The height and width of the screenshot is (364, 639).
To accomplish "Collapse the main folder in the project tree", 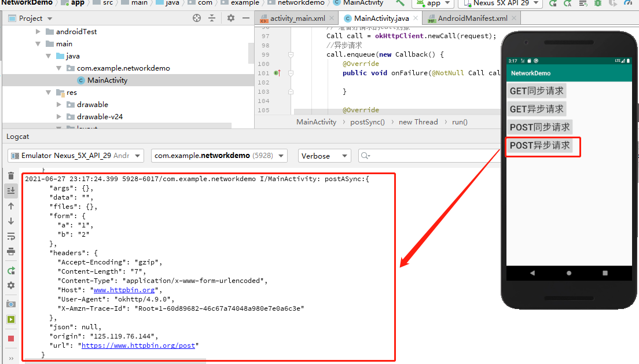I will point(38,44).
